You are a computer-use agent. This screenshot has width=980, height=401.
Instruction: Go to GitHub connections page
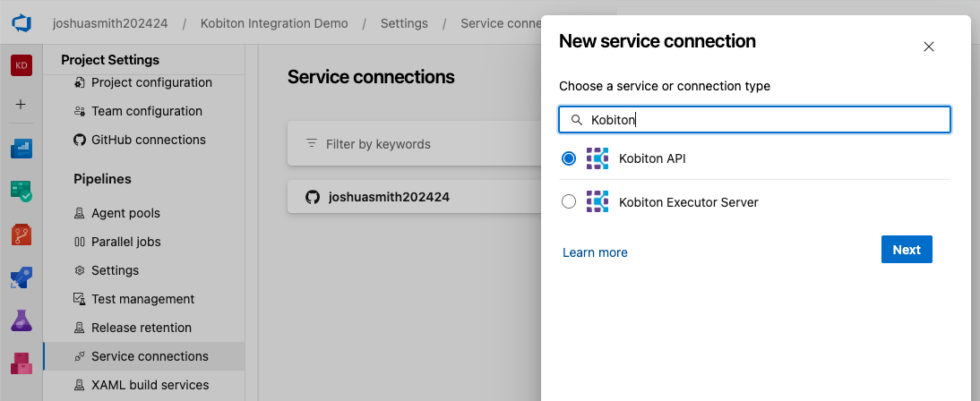148,140
